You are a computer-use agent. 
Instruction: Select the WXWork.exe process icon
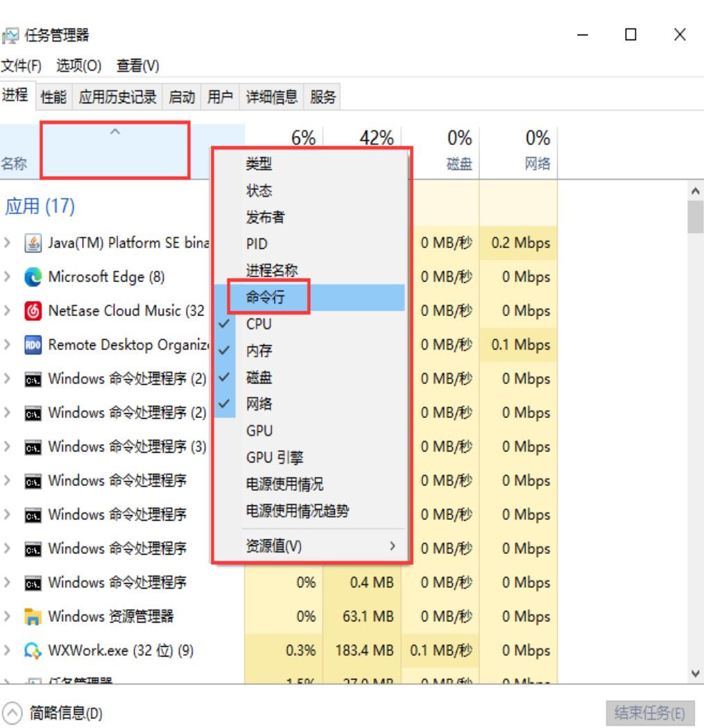pyautogui.click(x=33, y=651)
